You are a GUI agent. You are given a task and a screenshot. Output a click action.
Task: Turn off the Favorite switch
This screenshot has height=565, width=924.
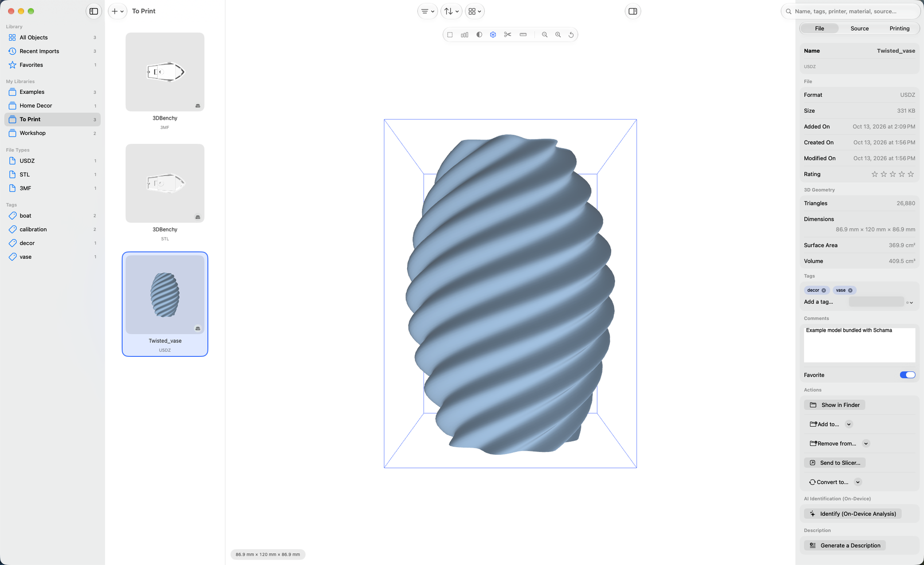click(x=907, y=375)
